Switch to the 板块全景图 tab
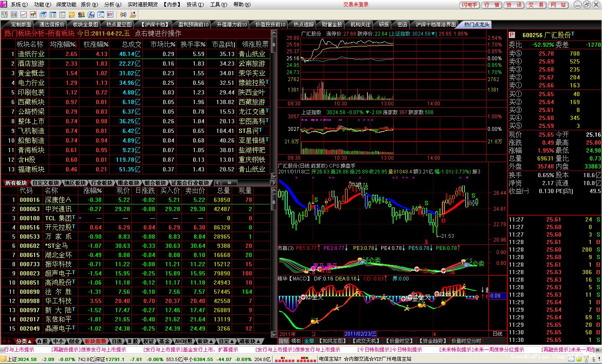 click(x=85, y=25)
